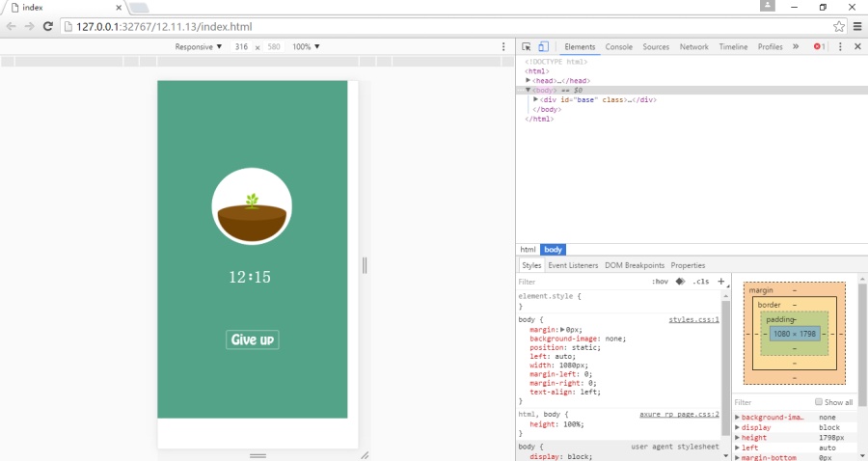Open the Properties pane tab
The height and width of the screenshot is (461, 868).
tap(688, 265)
